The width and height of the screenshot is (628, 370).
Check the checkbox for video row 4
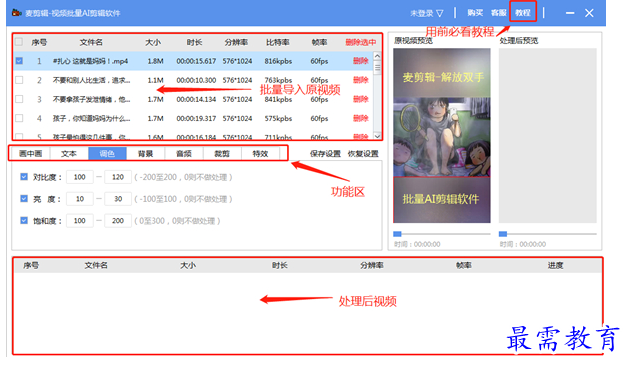coord(19,118)
